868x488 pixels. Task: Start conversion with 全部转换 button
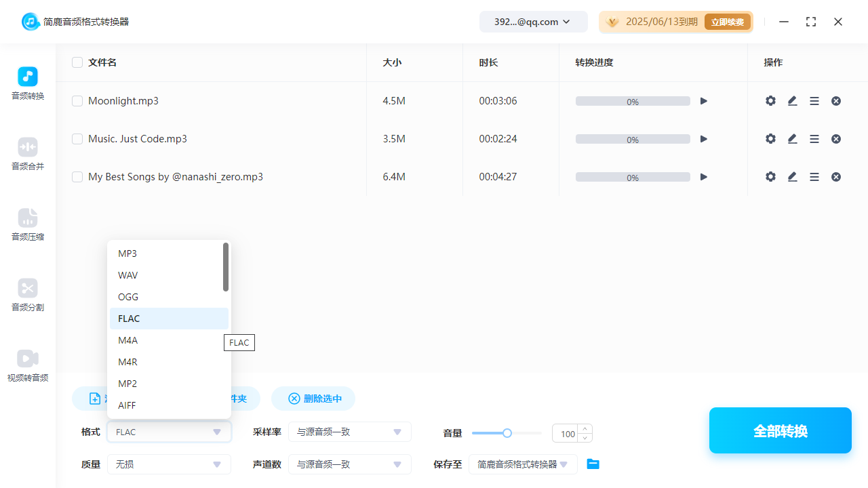[x=780, y=430]
